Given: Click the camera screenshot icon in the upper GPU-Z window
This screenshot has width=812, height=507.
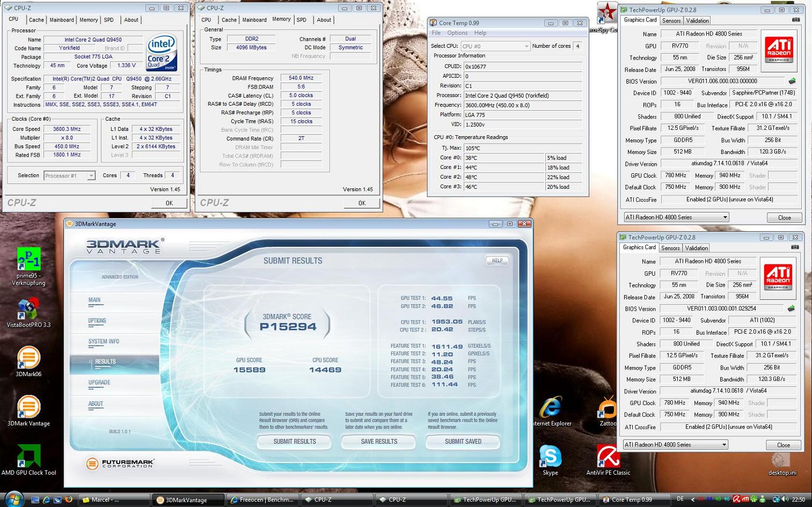Looking at the screenshot, I should click(796, 20).
